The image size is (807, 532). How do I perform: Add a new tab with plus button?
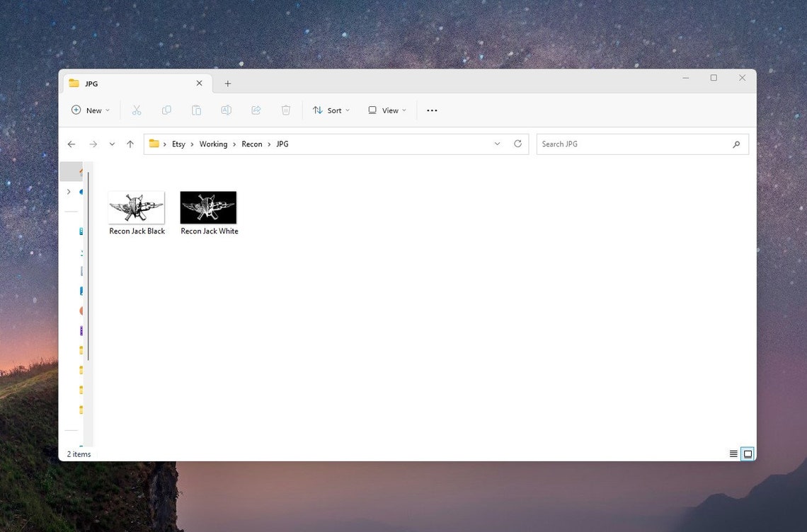click(x=227, y=83)
